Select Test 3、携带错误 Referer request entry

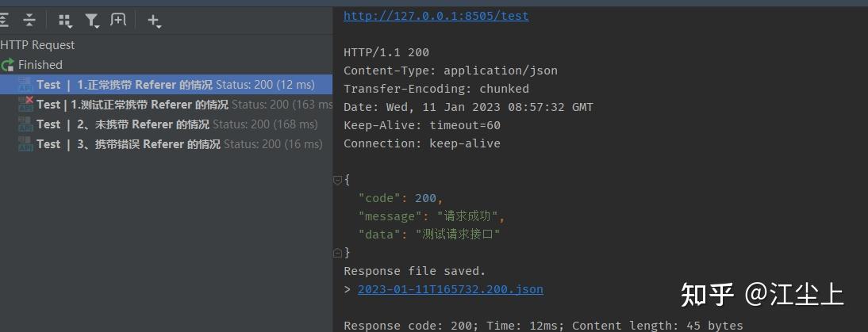pos(166,144)
